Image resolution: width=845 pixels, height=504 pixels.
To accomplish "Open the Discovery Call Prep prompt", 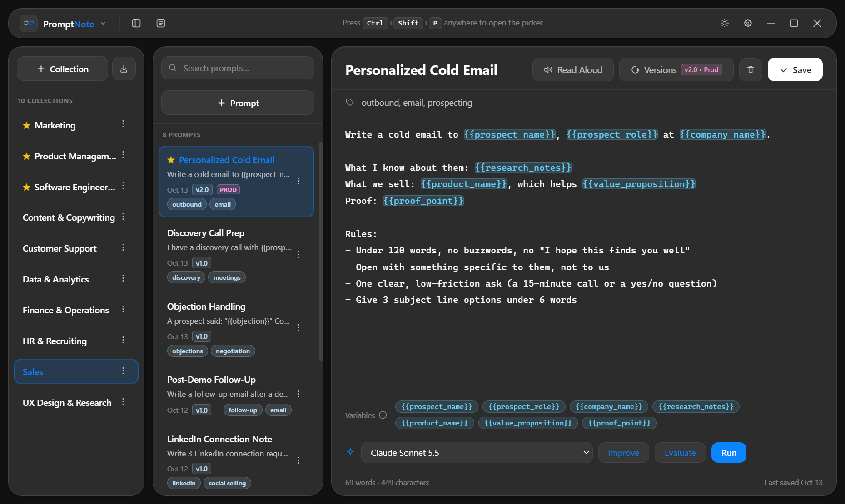I will 236,255.
